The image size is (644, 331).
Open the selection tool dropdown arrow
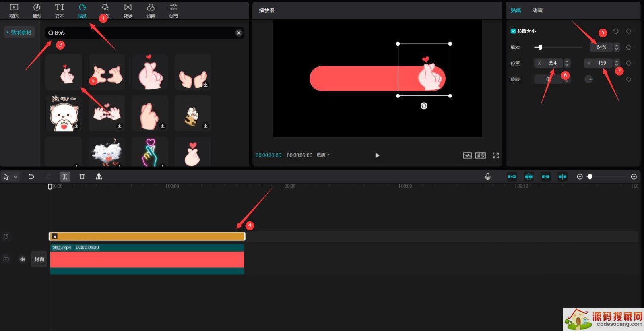tap(16, 177)
